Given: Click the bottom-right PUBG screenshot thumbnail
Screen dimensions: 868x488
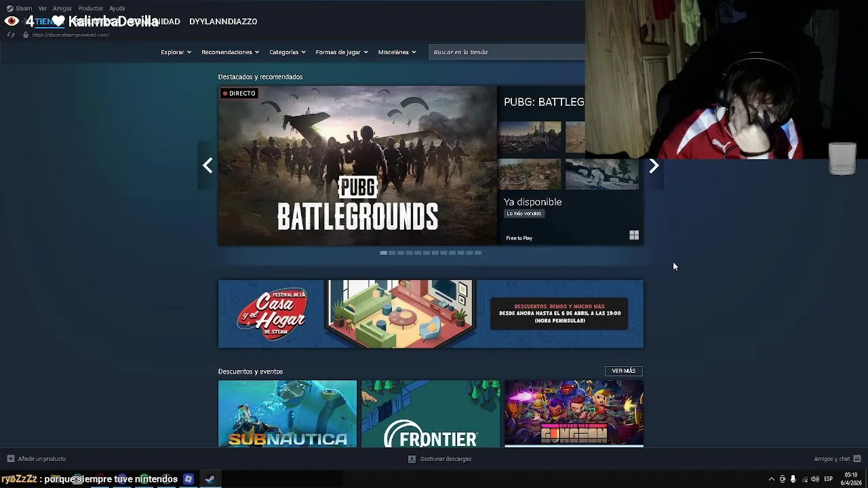Looking at the screenshot, I should (x=601, y=174).
